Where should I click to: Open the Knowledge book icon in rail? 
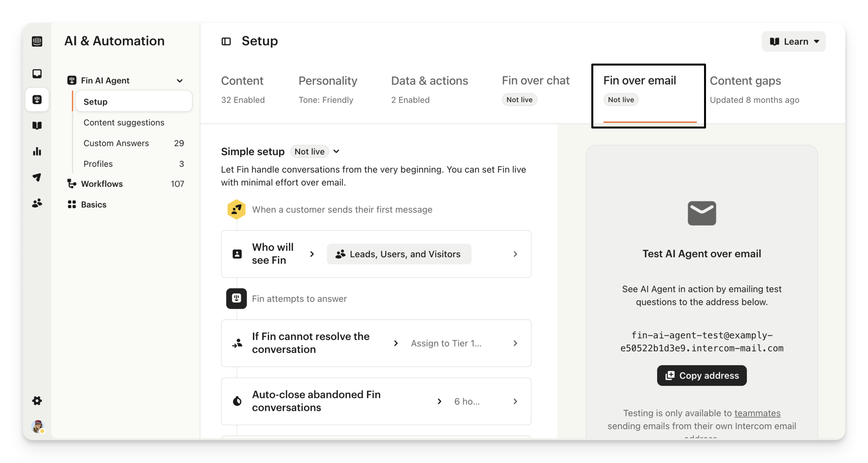(37, 125)
